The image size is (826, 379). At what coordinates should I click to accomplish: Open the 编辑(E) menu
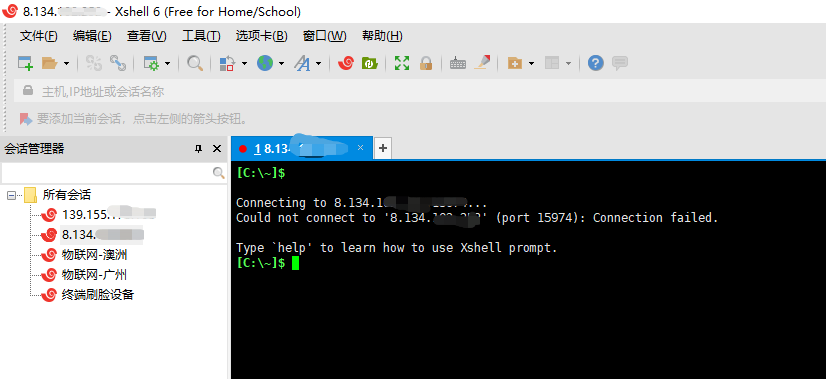click(x=92, y=36)
